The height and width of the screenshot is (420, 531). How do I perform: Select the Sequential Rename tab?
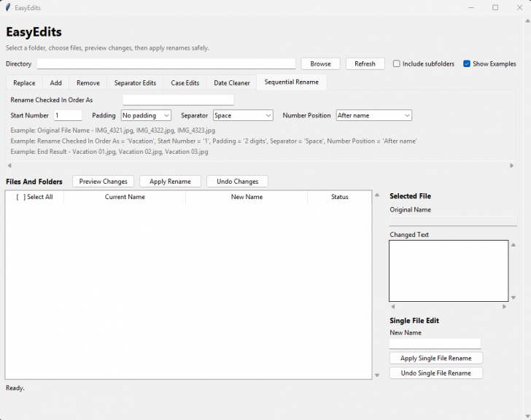[x=292, y=82]
